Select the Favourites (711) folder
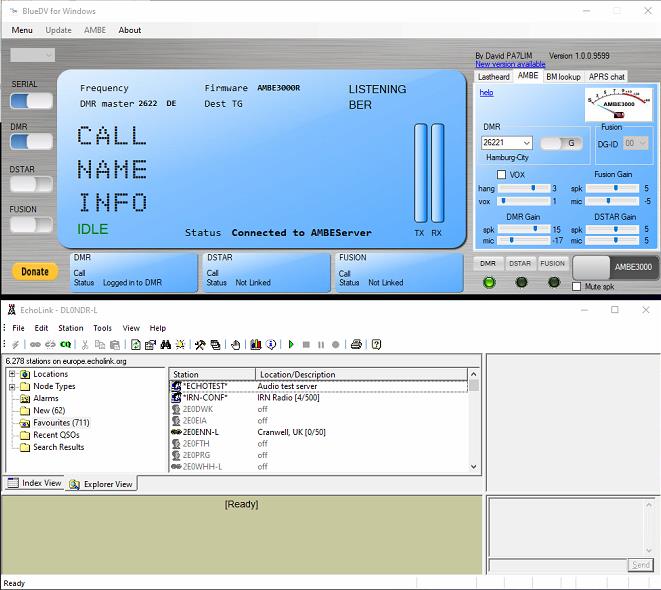Screen dimensions: 661x590 [61, 423]
